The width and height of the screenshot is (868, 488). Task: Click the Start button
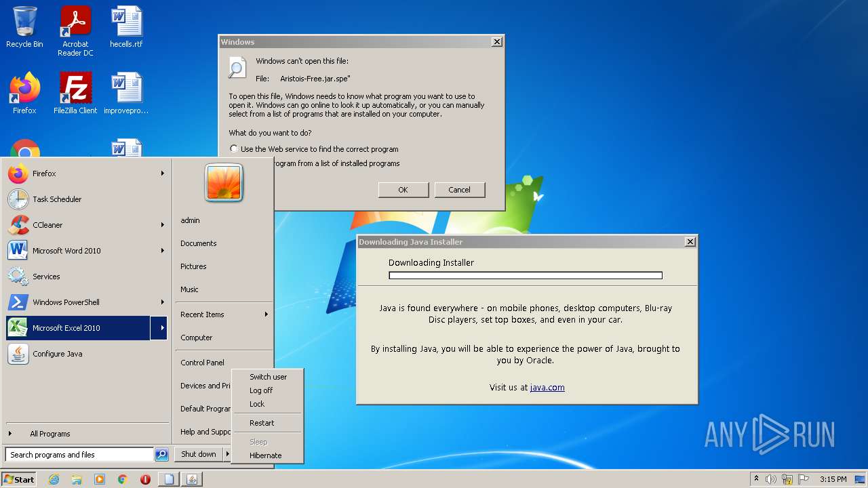point(19,479)
